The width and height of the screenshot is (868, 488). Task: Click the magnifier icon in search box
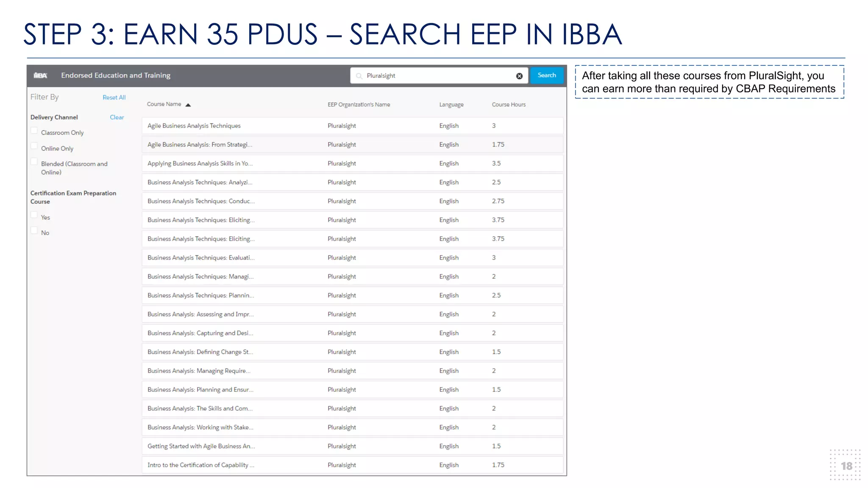359,76
